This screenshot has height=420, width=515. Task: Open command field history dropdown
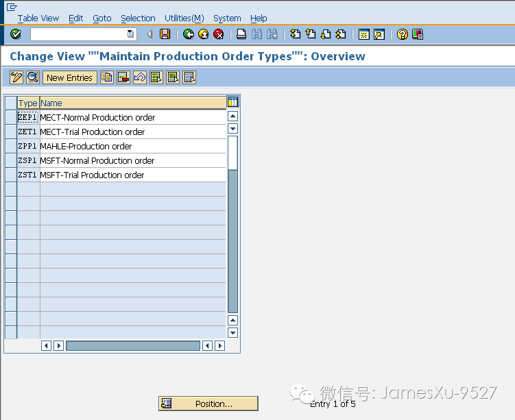tap(130, 34)
